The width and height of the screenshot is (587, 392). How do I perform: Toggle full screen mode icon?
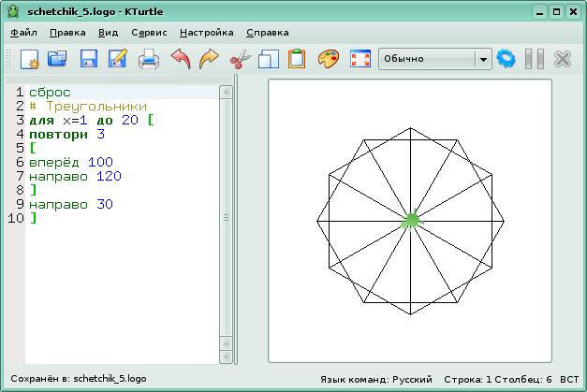[359, 59]
